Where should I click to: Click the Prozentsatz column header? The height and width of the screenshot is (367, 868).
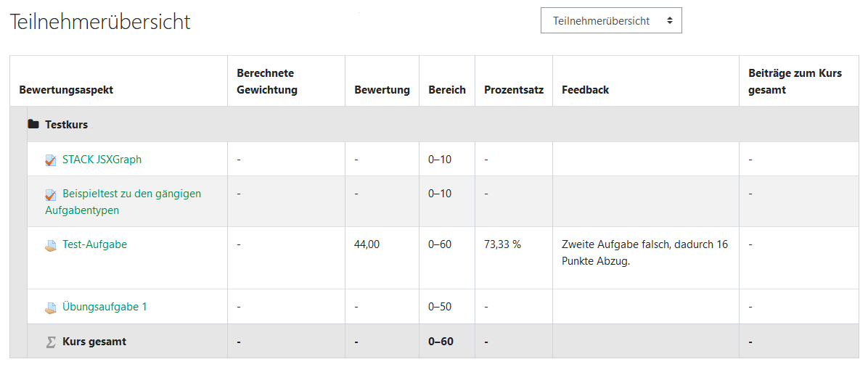514,90
